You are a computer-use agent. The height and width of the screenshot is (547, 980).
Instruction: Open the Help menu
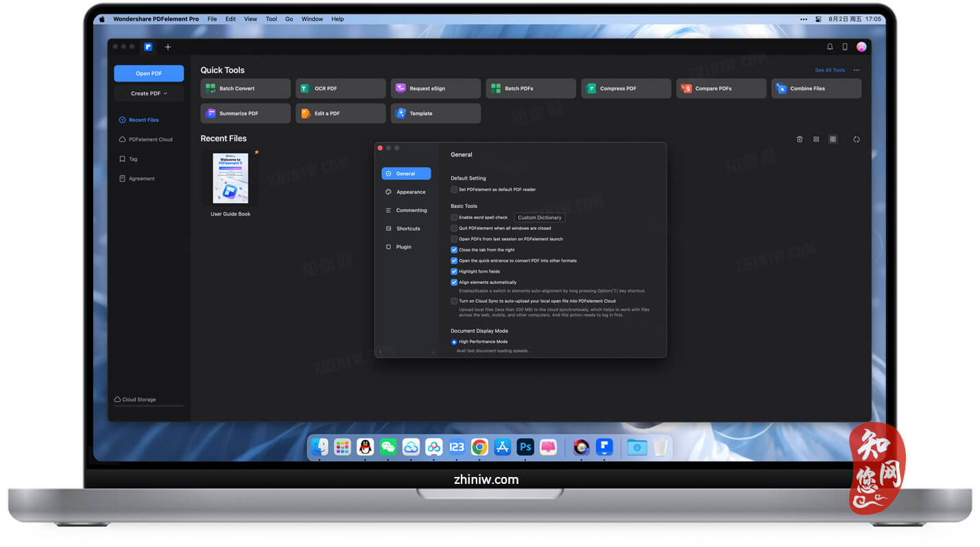tap(337, 19)
